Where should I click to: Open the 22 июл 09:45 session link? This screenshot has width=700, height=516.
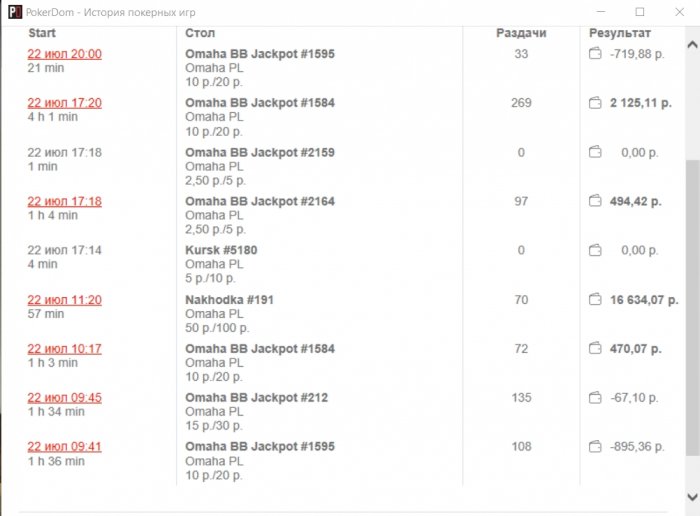pyautogui.click(x=64, y=398)
